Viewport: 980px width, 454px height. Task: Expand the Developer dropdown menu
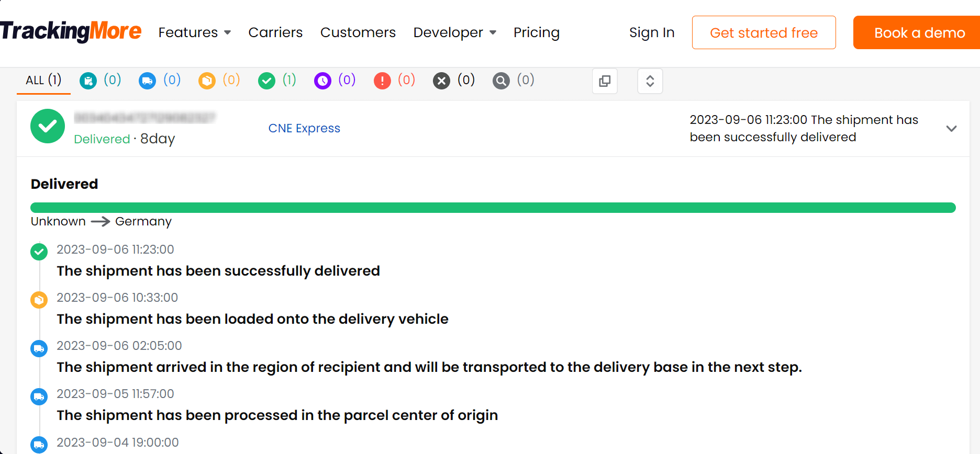(x=454, y=32)
